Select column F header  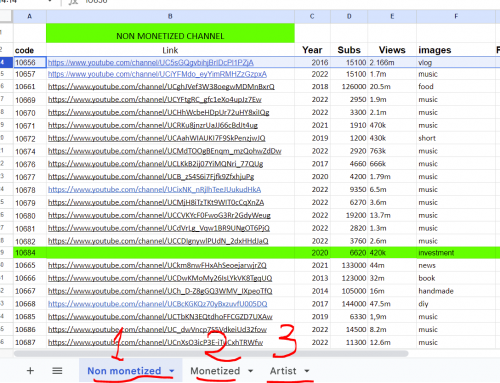[456, 16]
